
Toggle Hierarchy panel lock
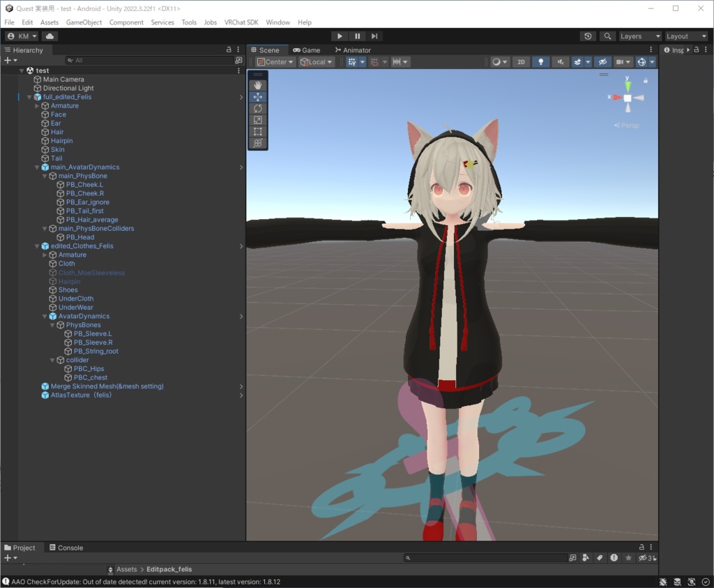[x=229, y=50]
